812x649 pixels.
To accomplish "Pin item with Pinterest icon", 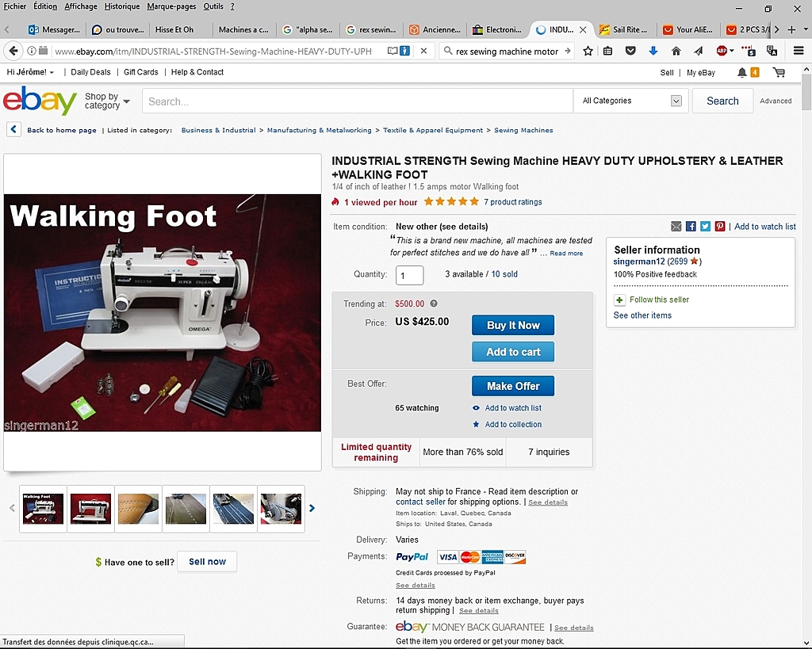I will [x=720, y=226].
